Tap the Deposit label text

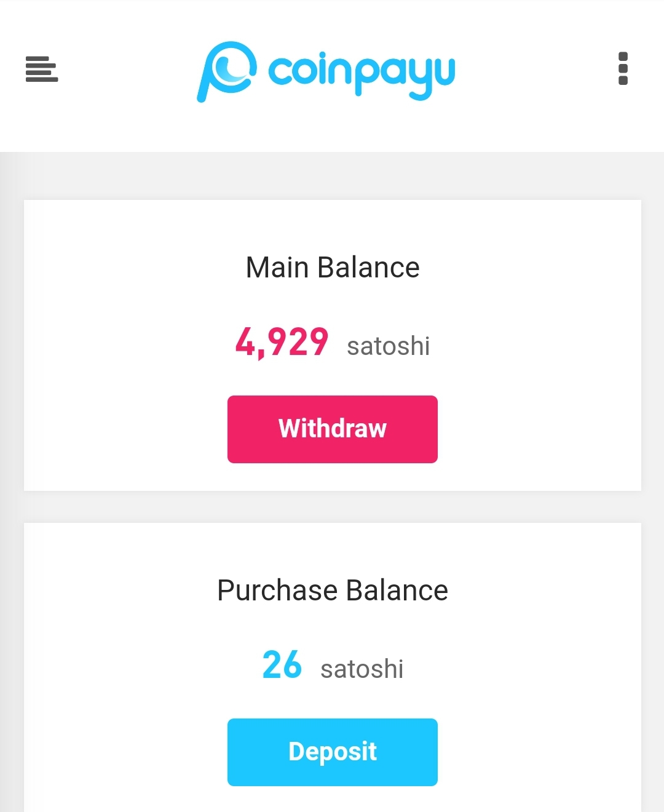pyautogui.click(x=332, y=752)
